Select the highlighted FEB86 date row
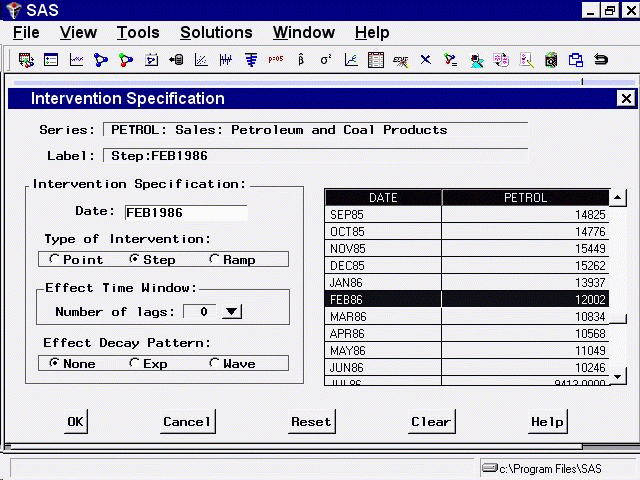The height and width of the screenshot is (480, 640). coord(466,299)
